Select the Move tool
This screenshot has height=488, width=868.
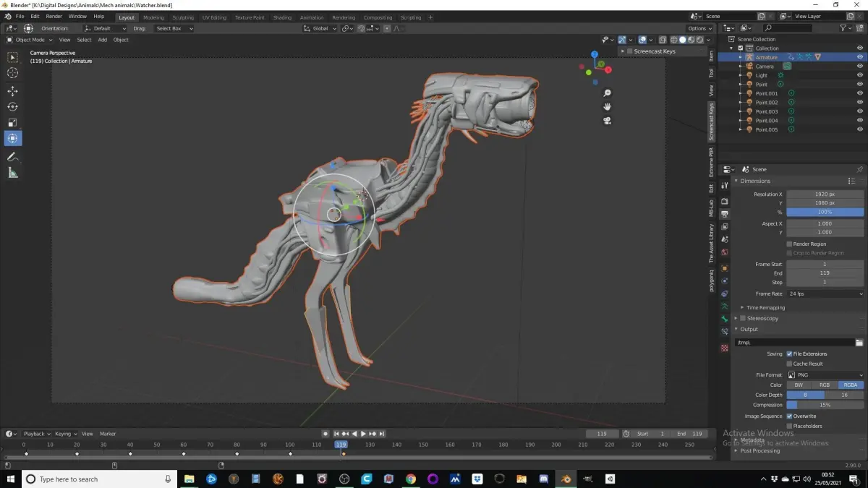tap(13, 91)
